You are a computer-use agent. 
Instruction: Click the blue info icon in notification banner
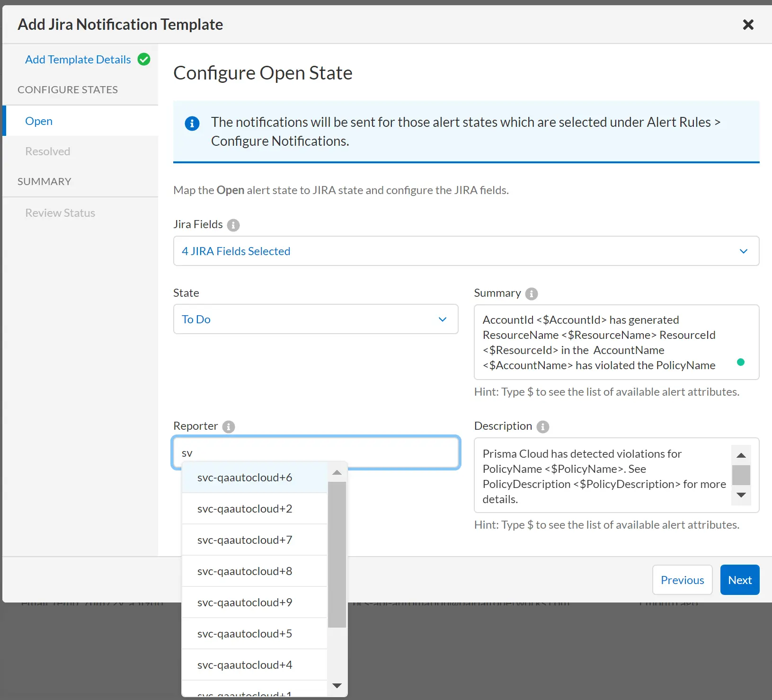click(192, 124)
